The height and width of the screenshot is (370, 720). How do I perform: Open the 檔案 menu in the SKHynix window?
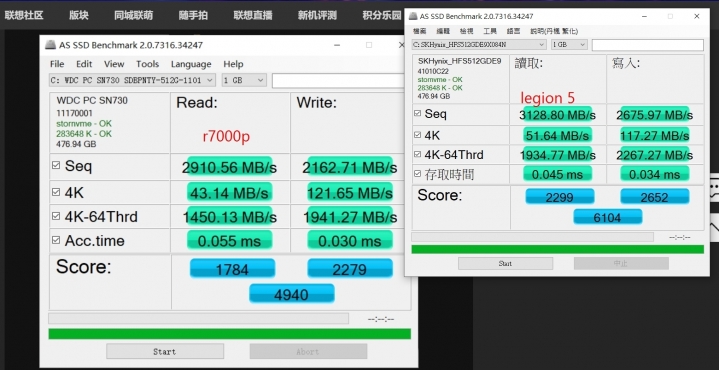[x=419, y=31]
